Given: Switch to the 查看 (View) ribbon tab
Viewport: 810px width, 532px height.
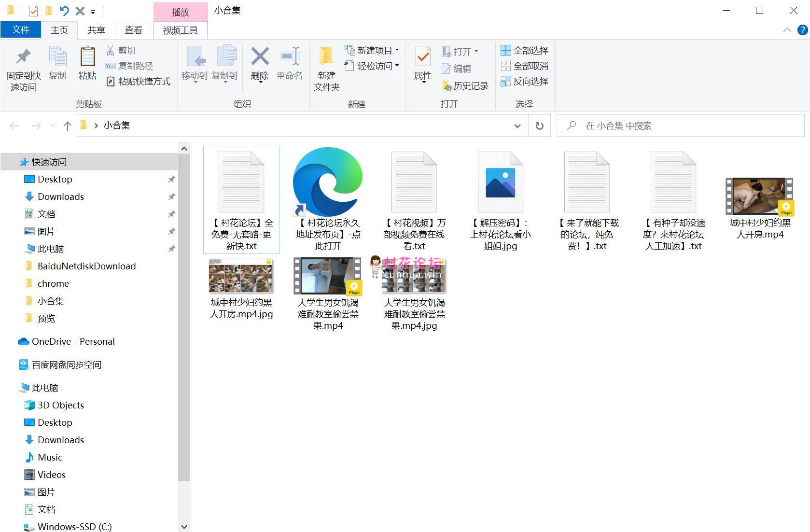Looking at the screenshot, I should click(133, 30).
